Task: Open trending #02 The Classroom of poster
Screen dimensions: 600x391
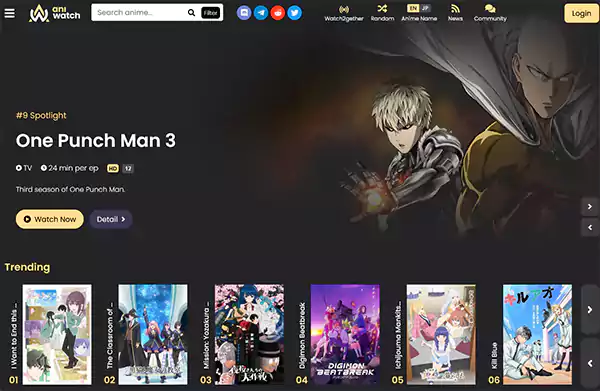Action: pyautogui.click(x=153, y=334)
